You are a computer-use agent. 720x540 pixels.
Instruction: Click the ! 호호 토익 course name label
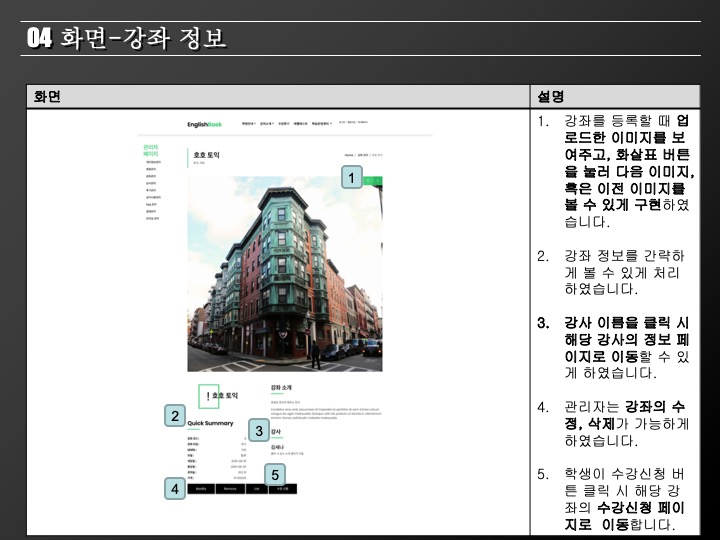pyautogui.click(x=222, y=395)
